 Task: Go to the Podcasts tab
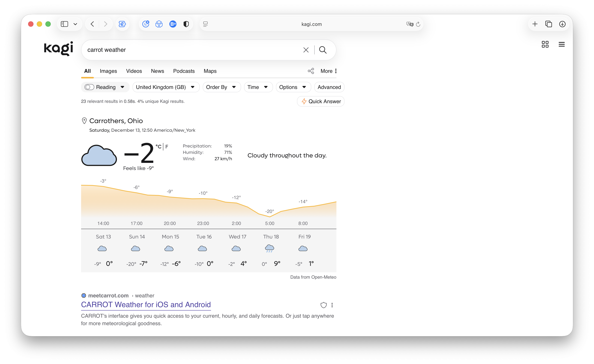[x=184, y=71]
